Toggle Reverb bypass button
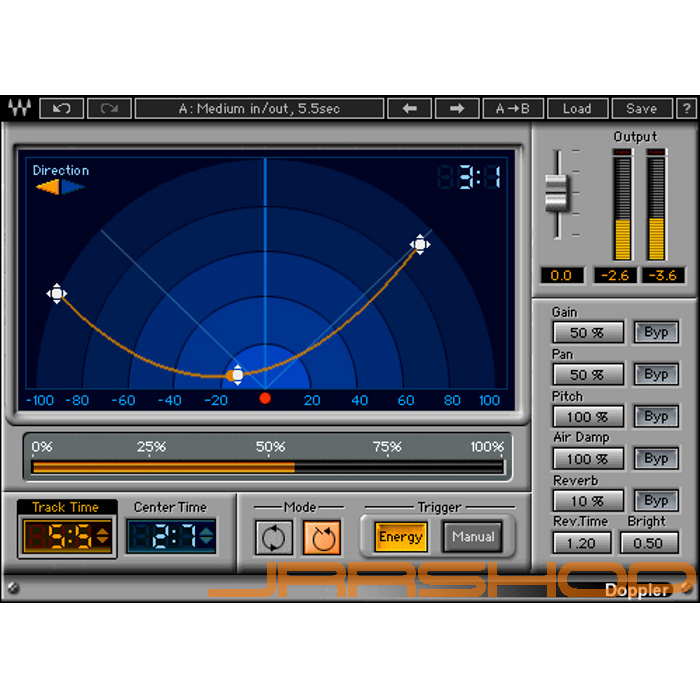Viewport: 700px width, 700px height. click(656, 500)
